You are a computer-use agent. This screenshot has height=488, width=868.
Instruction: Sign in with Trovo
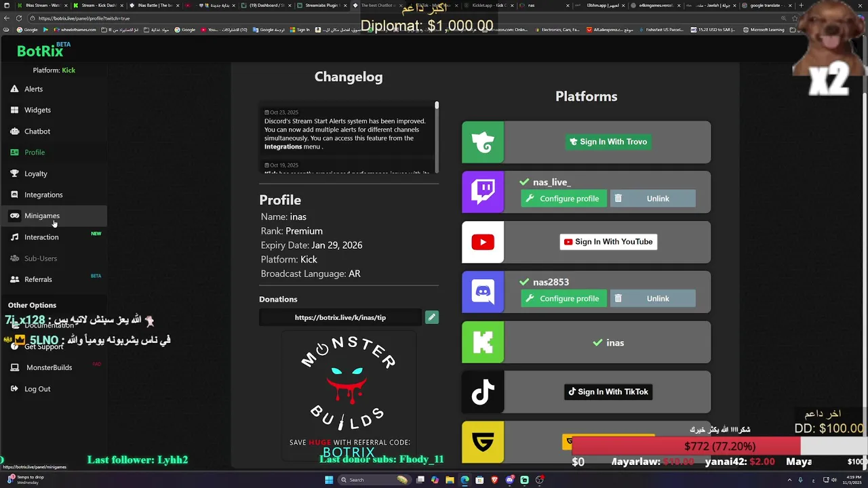point(608,142)
